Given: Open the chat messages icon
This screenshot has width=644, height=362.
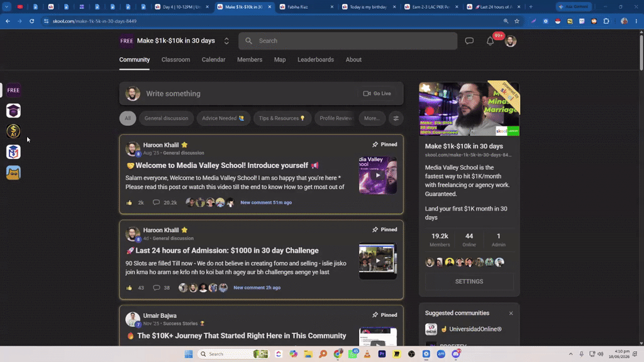Looking at the screenshot, I should click(469, 41).
